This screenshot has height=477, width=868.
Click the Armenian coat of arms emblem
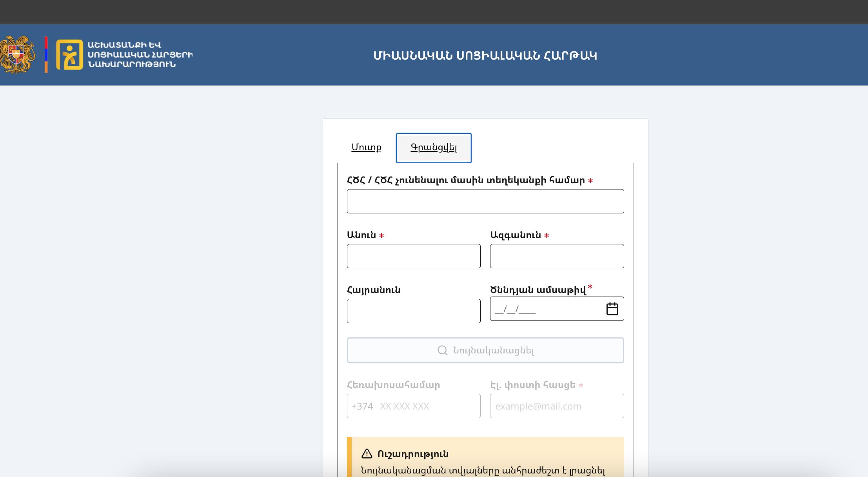(16, 55)
